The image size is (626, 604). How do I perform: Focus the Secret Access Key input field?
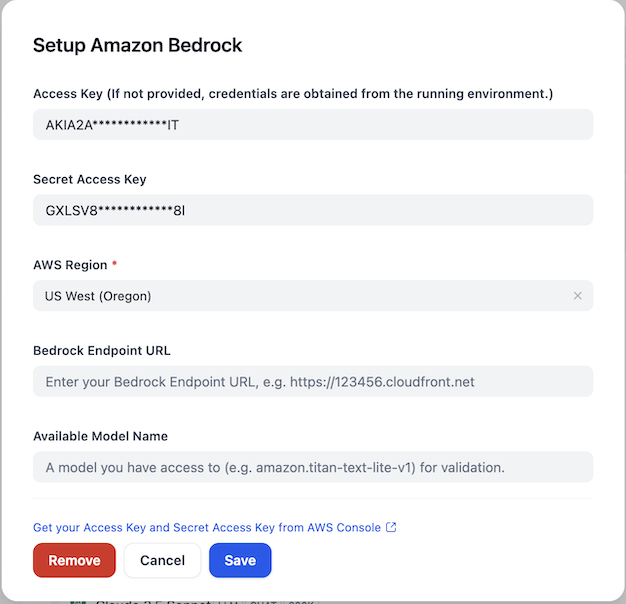click(x=312, y=210)
